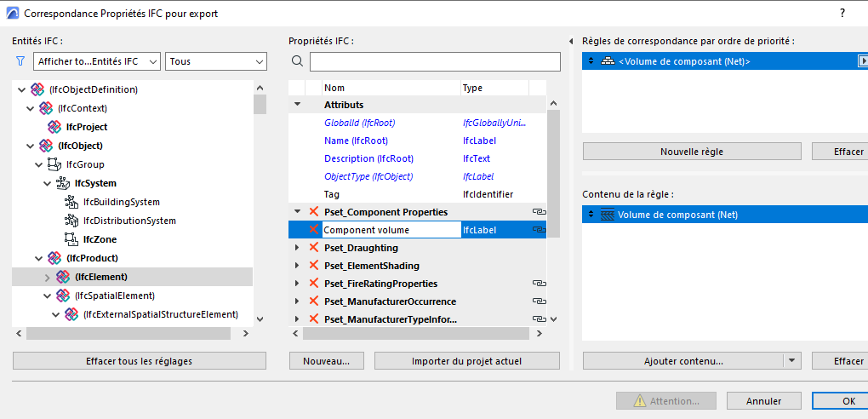Collapse the Attributs group
The width and height of the screenshot is (868, 419).
pos(297,105)
